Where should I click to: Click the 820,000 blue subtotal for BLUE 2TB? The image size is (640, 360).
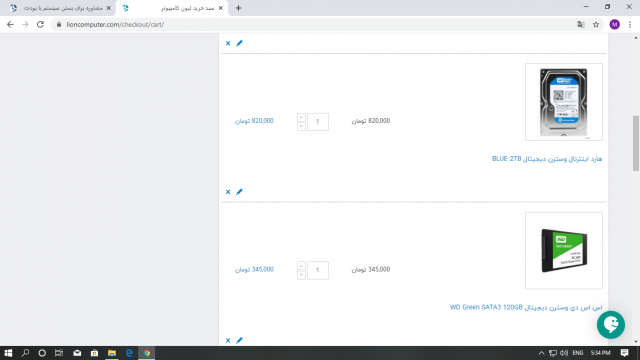(254, 121)
